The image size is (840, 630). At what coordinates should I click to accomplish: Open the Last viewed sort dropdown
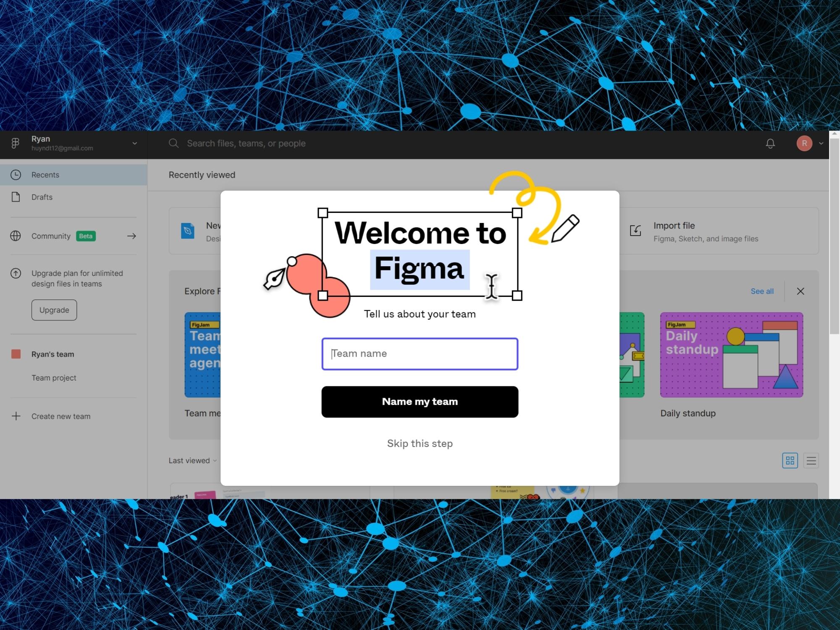pyautogui.click(x=193, y=461)
